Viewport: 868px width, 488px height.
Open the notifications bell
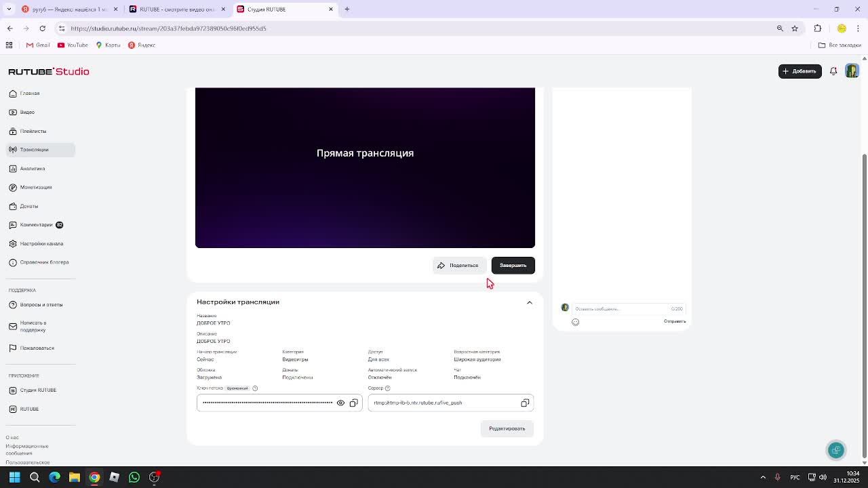[x=833, y=71]
